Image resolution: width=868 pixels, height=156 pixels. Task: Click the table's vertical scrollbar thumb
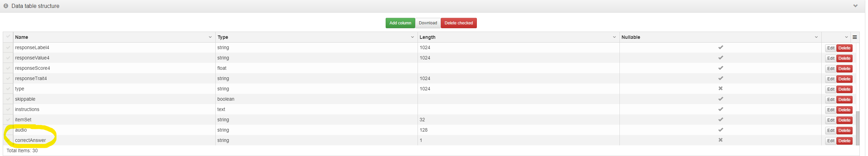pyautogui.click(x=858, y=128)
